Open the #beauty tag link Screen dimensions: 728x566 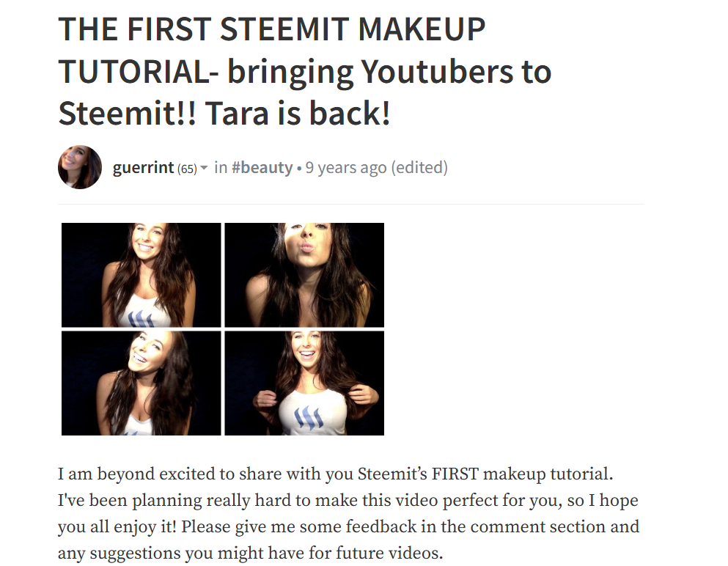point(262,168)
